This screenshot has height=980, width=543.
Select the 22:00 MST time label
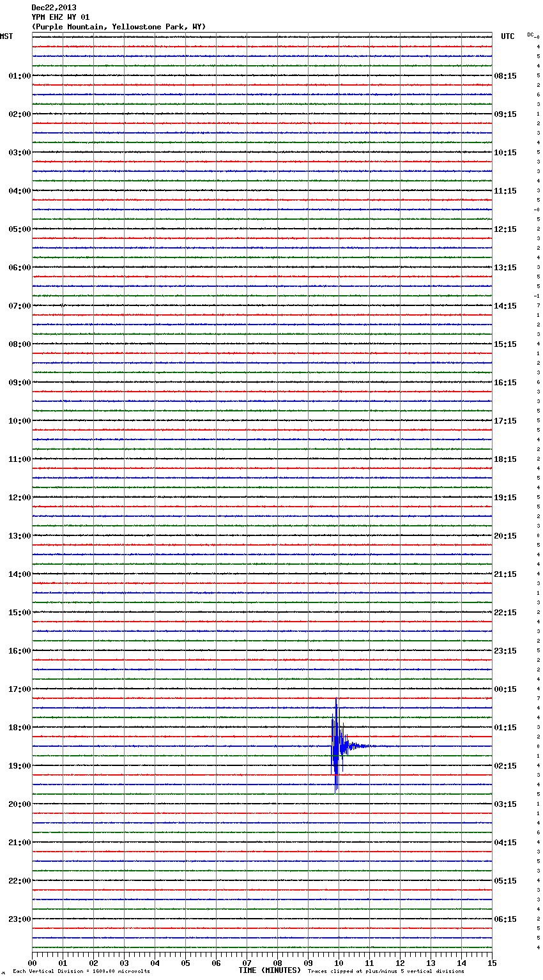click(20, 881)
